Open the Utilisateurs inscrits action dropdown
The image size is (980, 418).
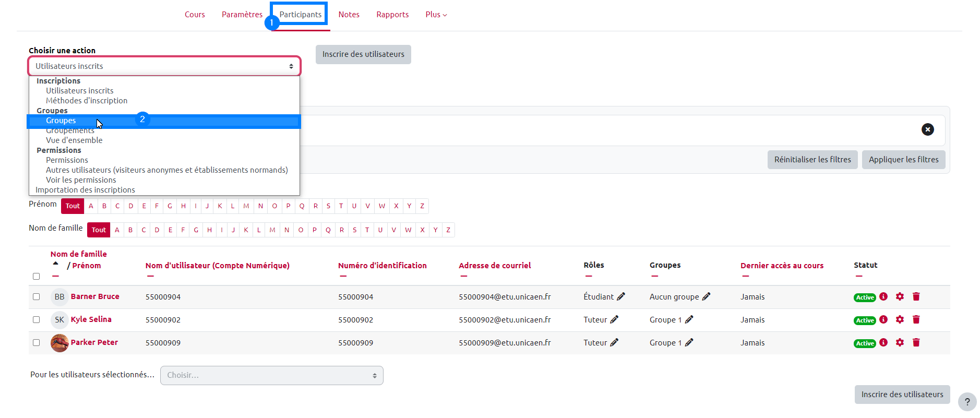click(x=164, y=66)
